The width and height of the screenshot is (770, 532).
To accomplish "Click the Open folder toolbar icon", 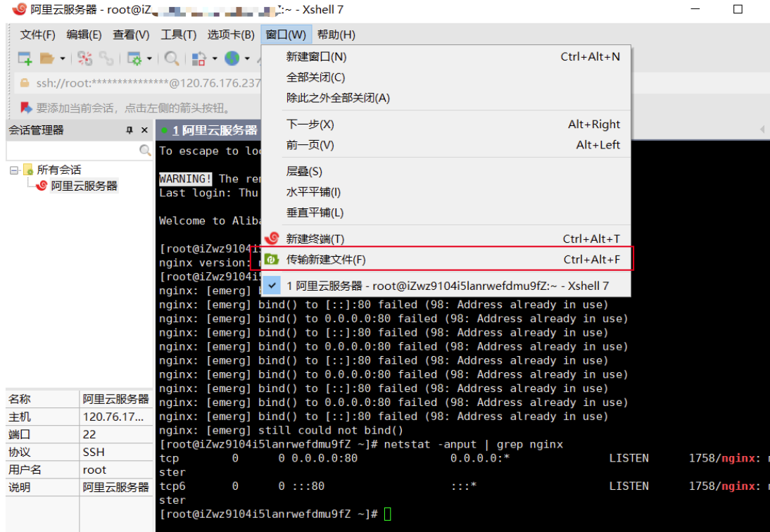I will click(47, 58).
